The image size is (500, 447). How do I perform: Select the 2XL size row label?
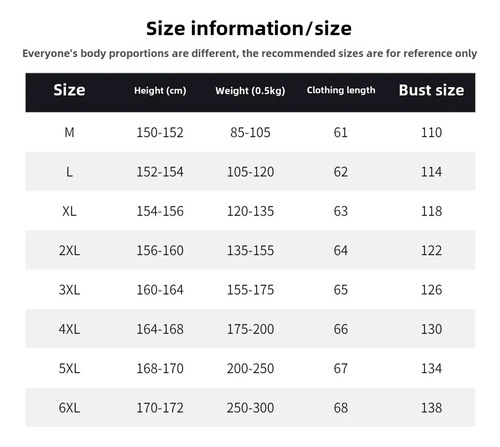point(69,251)
